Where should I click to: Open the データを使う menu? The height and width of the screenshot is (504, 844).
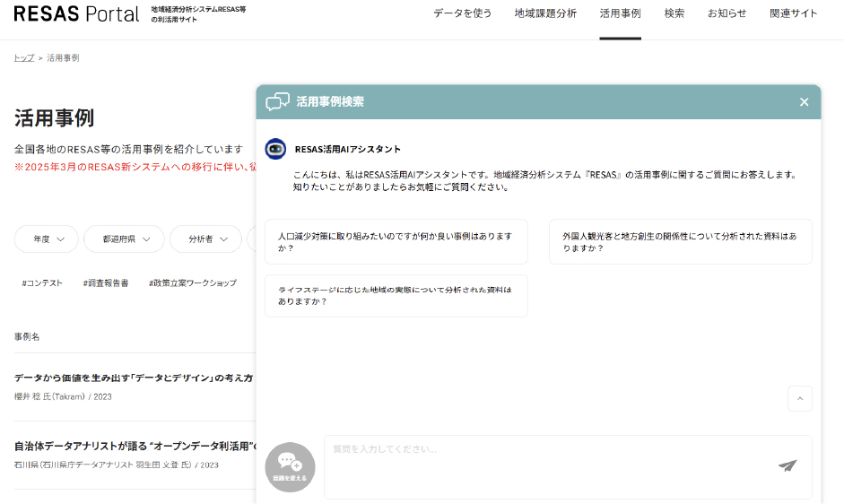(463, 13)
